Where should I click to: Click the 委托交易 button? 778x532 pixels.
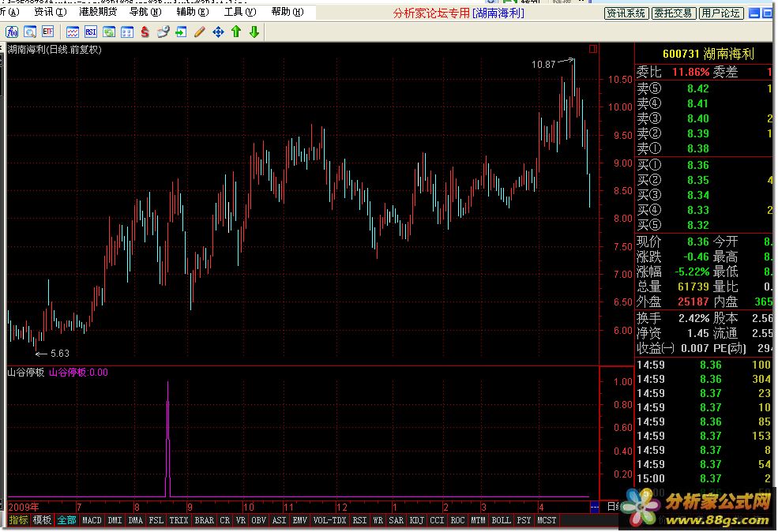[673, 13]
